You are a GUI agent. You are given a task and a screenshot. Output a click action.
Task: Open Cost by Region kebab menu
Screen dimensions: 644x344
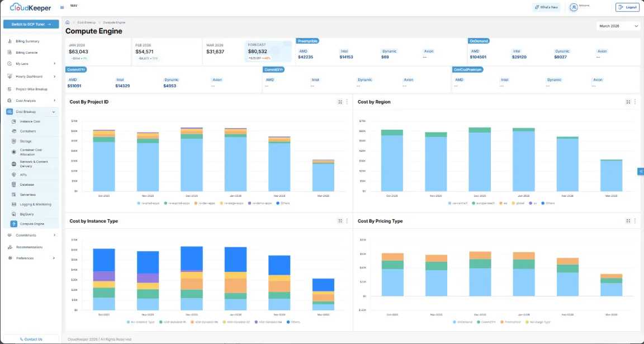[635, 102]
